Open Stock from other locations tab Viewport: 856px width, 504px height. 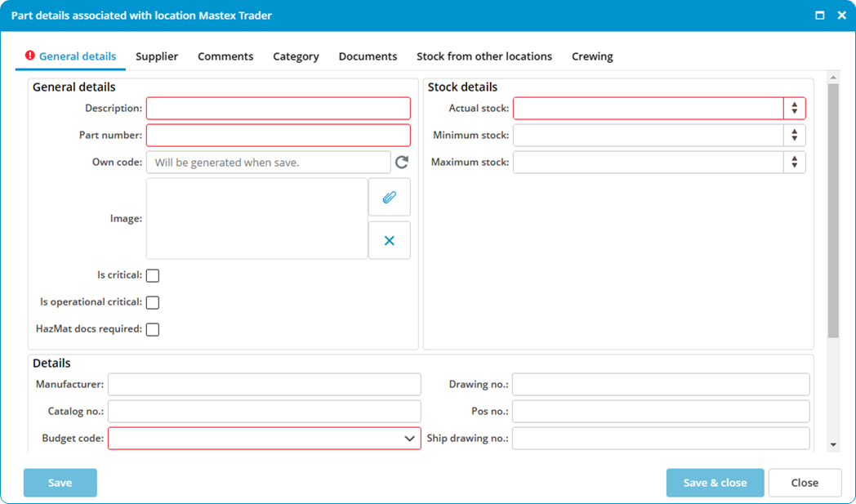484,56
